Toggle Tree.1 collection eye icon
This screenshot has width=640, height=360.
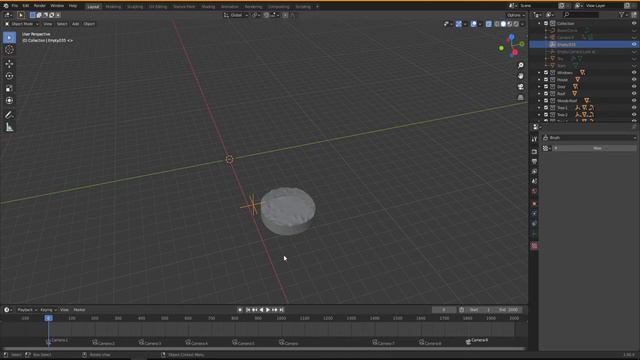click(x=634, y=108)
